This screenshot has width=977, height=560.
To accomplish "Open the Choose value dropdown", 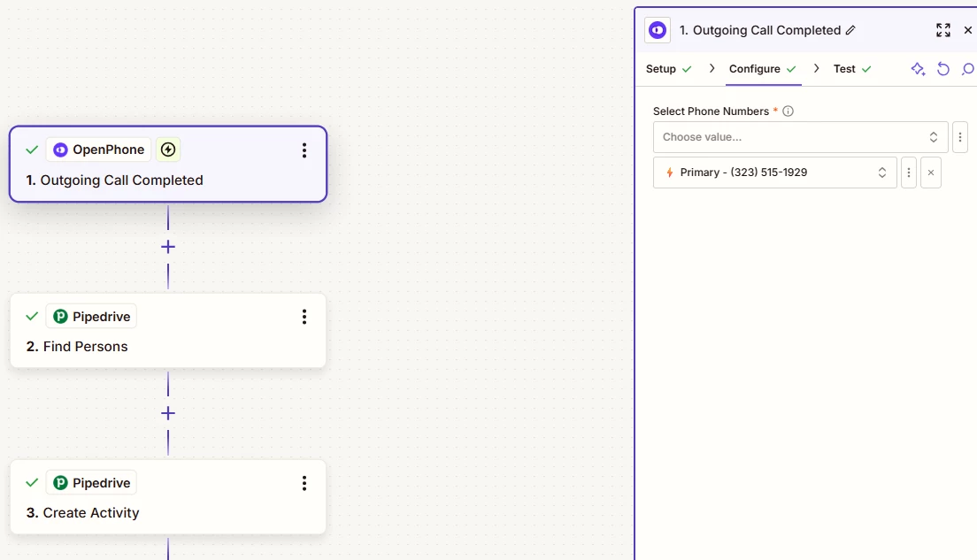I will tap(801, 137).
